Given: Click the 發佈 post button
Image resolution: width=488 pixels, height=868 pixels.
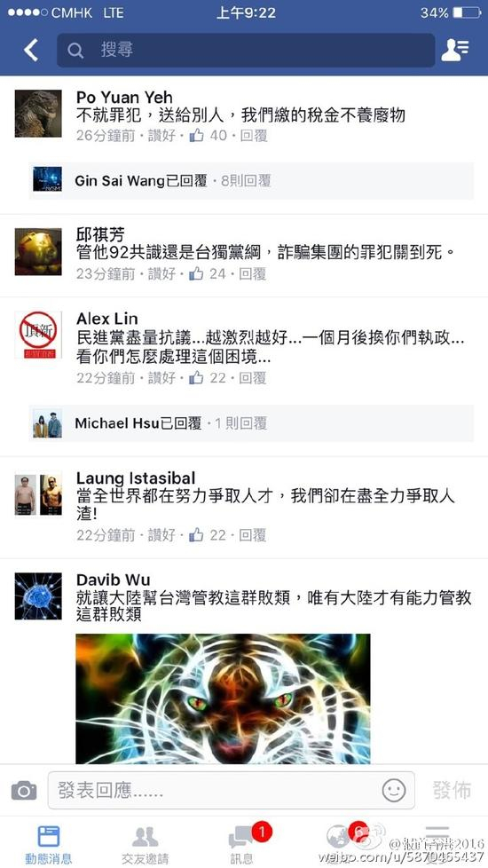Looking at the screenshot, I should (x=452, y=791).
